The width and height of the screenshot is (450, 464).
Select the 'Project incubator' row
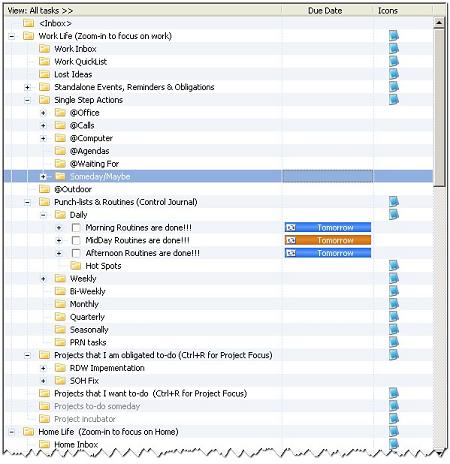coord(219,419)
